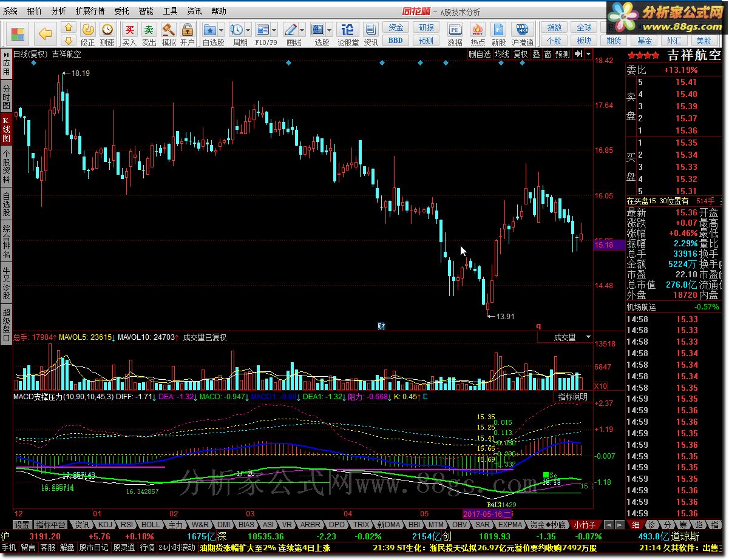
Task: Open the 修正 correction tool
Action: click(88, 35)
